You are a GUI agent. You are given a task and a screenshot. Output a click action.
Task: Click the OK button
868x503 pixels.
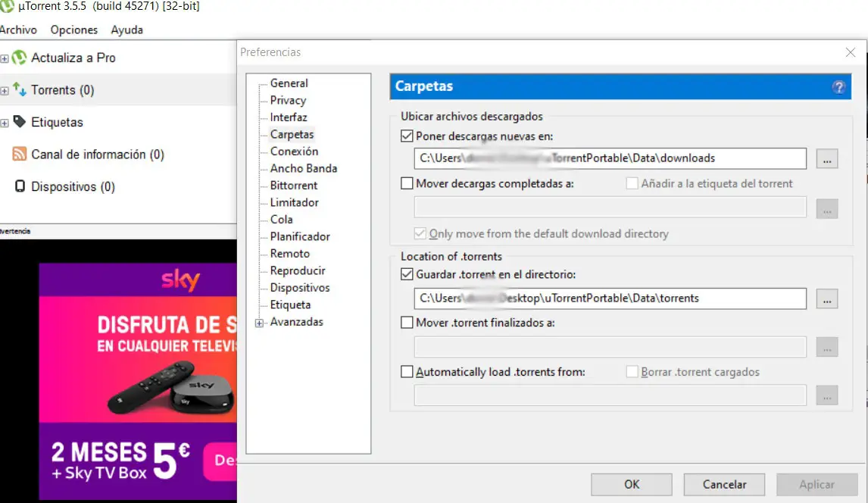pyautogui.click(x=632, y=485)
